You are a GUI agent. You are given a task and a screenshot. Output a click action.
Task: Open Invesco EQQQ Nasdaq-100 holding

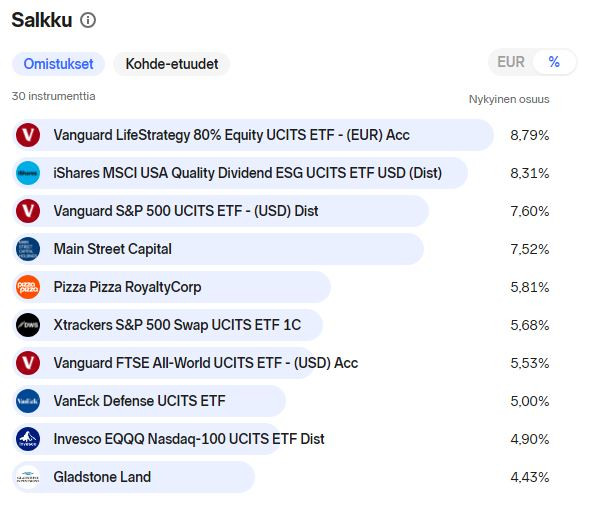tap(189, 439)
